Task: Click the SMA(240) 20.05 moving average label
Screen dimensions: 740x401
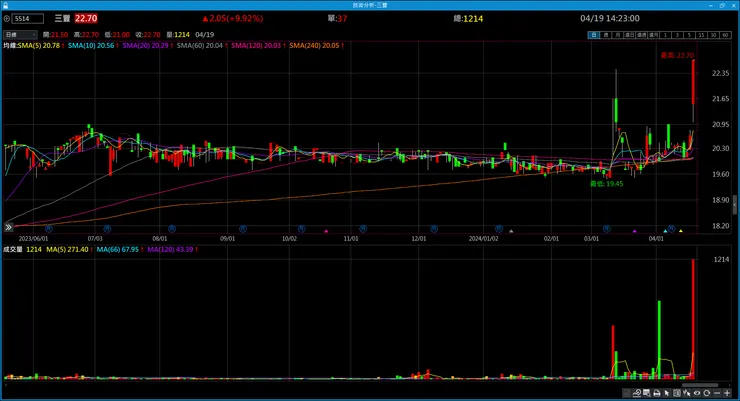Action: 316,45
